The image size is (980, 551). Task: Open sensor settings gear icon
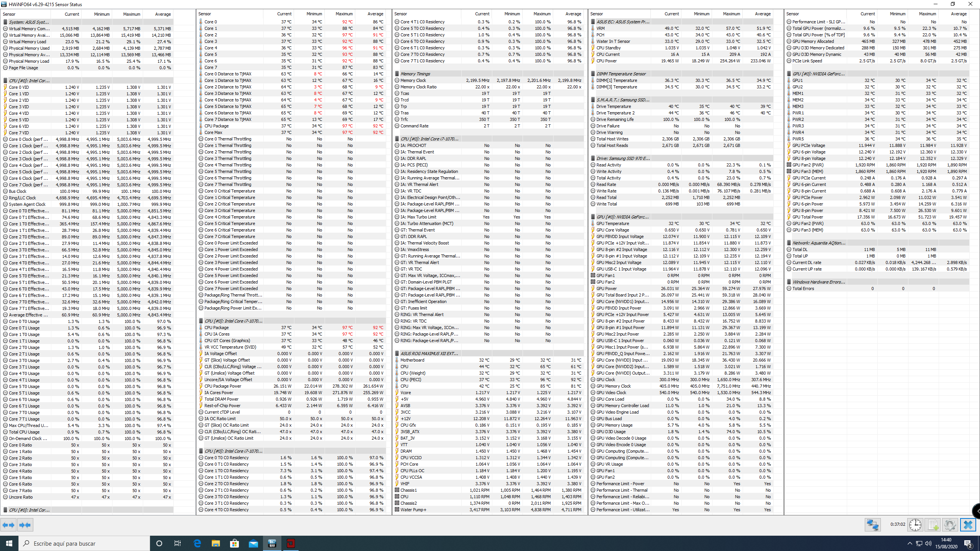[950, 525]
